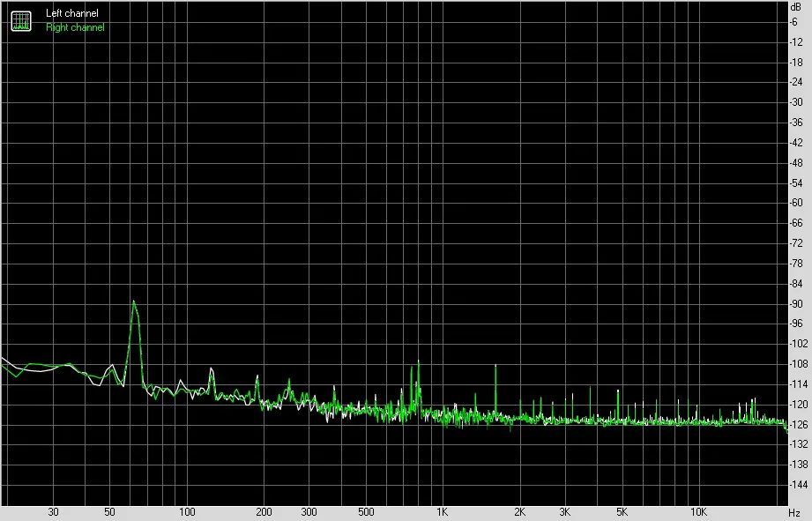This screenshot has width=812, height=521.
Task: Click the '-60' dB axis value
Action: coord(796,203)
